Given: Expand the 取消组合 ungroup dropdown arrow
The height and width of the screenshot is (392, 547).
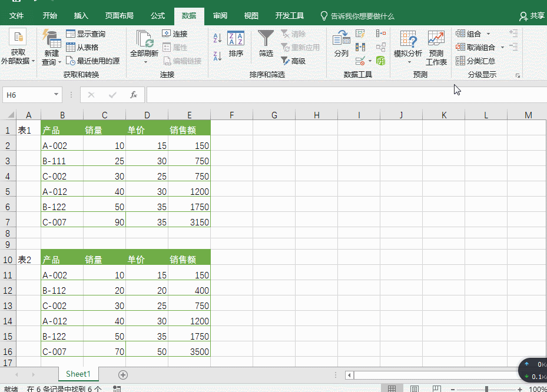Looking at the screenshot, I should click(502, 47).
